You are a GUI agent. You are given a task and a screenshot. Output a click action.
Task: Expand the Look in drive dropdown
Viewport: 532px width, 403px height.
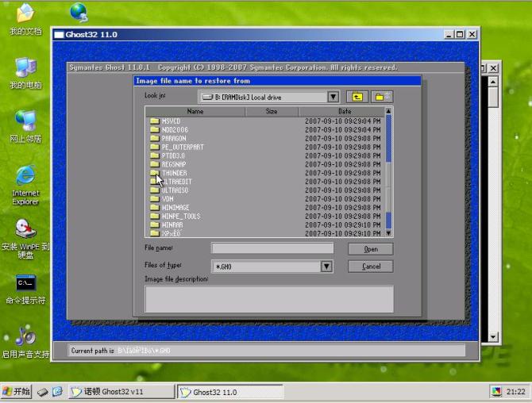point(333,97)
